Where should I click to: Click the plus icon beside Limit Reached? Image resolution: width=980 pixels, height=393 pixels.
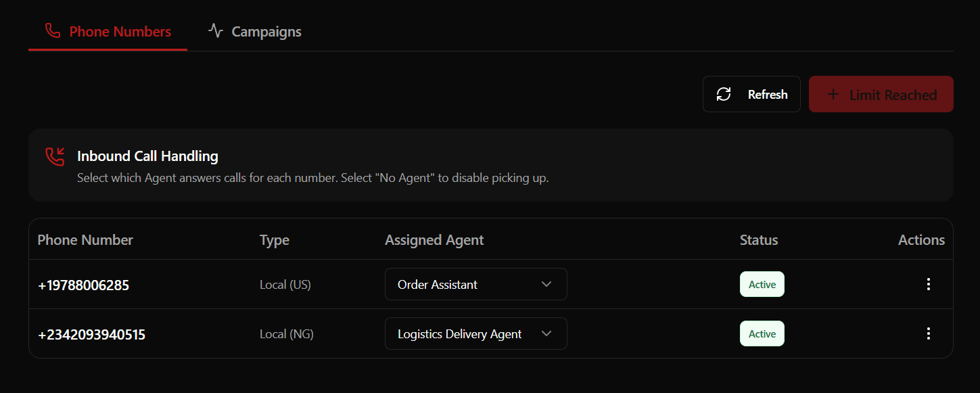833,94
